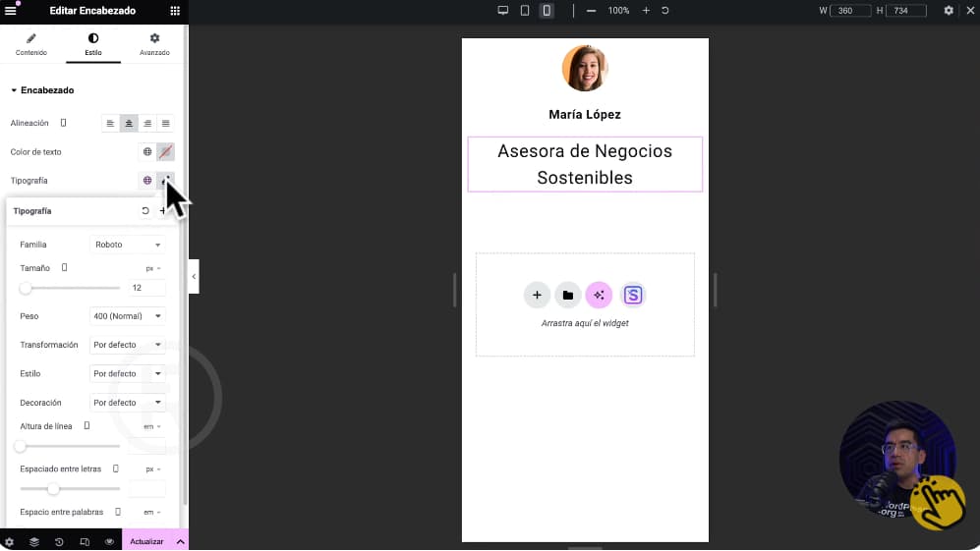Screen dimensions: 980x551
Task: Preview changes with eye icon
Action: coord(109,541)
